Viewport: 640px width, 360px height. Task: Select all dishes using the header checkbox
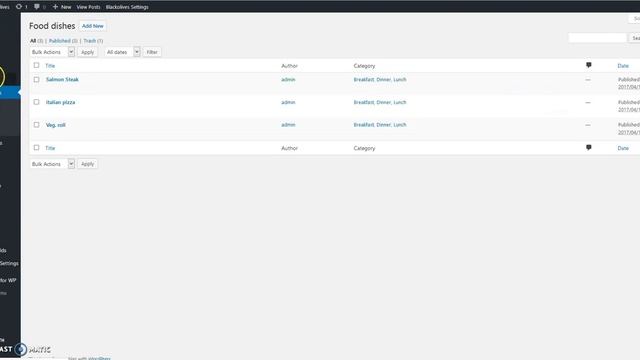click(x=36, y=65)
